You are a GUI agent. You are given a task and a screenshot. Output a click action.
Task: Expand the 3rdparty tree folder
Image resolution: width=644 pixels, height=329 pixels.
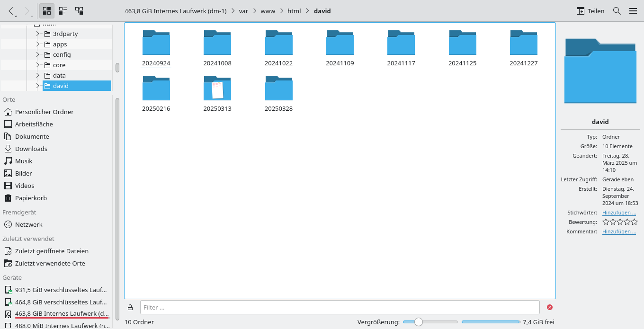[x=37, y=34]
